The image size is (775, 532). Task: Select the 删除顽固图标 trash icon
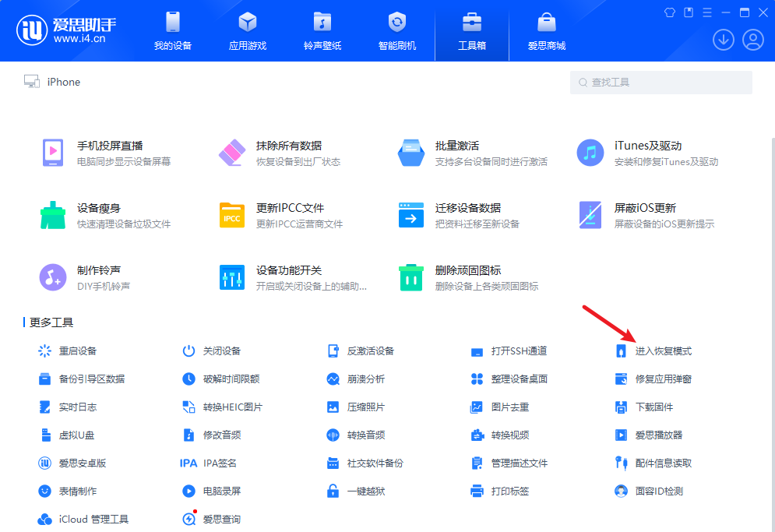tap(410, 277)
